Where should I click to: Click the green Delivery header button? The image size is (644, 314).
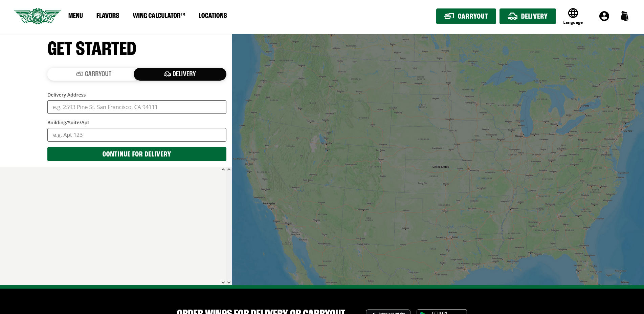point(527,16)
